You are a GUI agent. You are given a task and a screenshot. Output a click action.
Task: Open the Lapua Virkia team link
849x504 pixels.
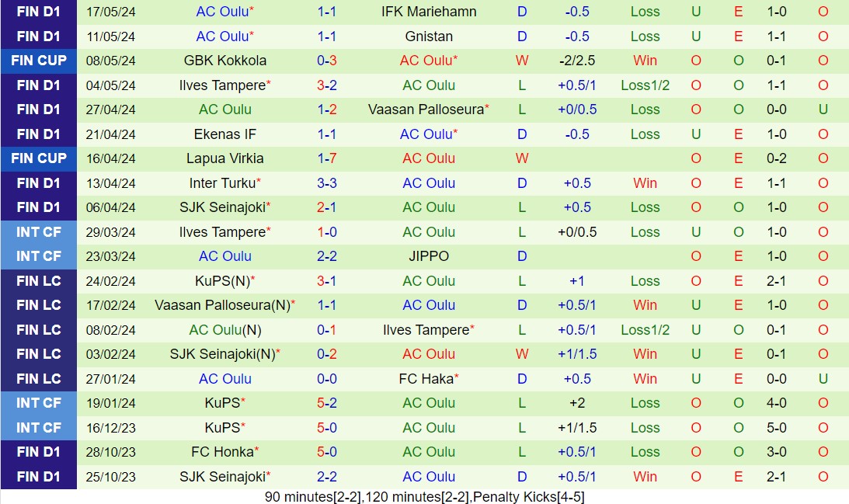tap(225, 158)
